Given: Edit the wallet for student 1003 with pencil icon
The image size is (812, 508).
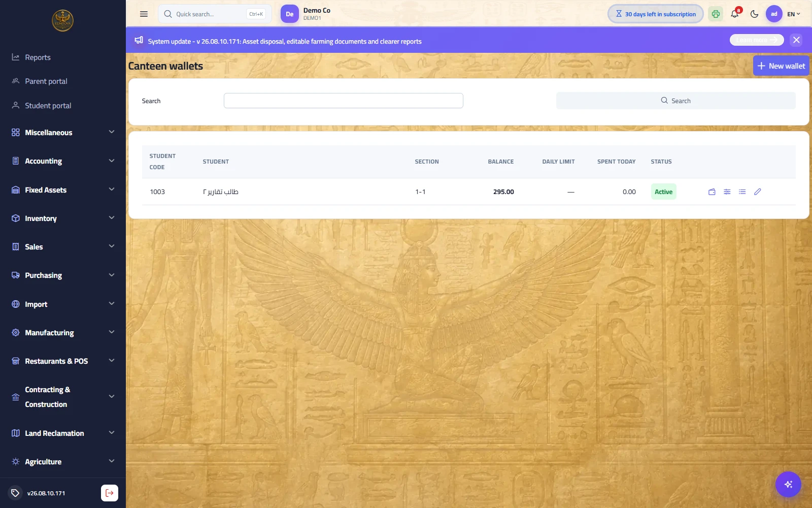Looking at the screenshot, I should (758, 192).
